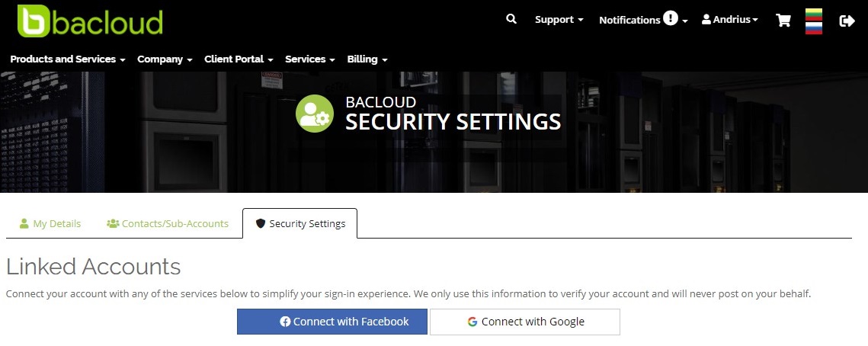
Task: Click the bacloud logo
Action: pos(90,21)
